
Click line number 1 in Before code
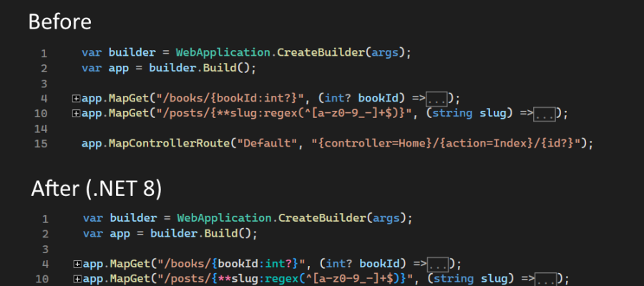tap(44, 54)
